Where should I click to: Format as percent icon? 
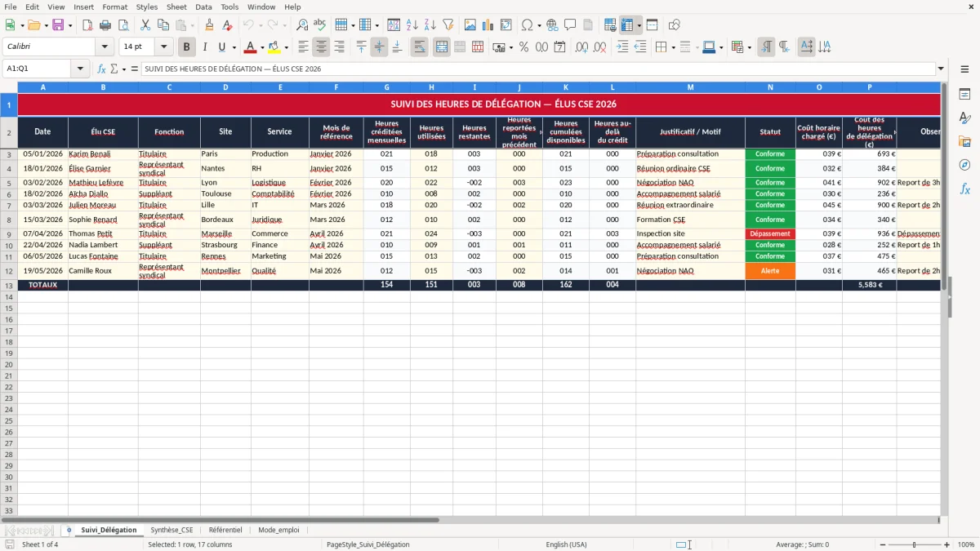pos(524,47)
